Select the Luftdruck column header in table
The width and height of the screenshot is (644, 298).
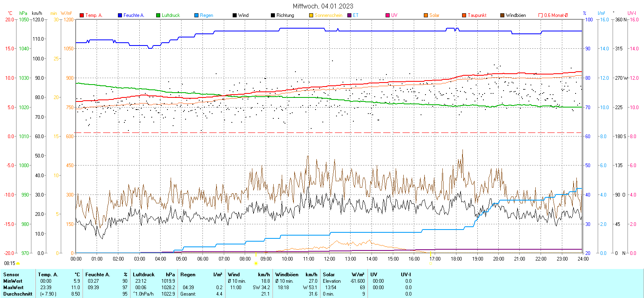point(144,275)
